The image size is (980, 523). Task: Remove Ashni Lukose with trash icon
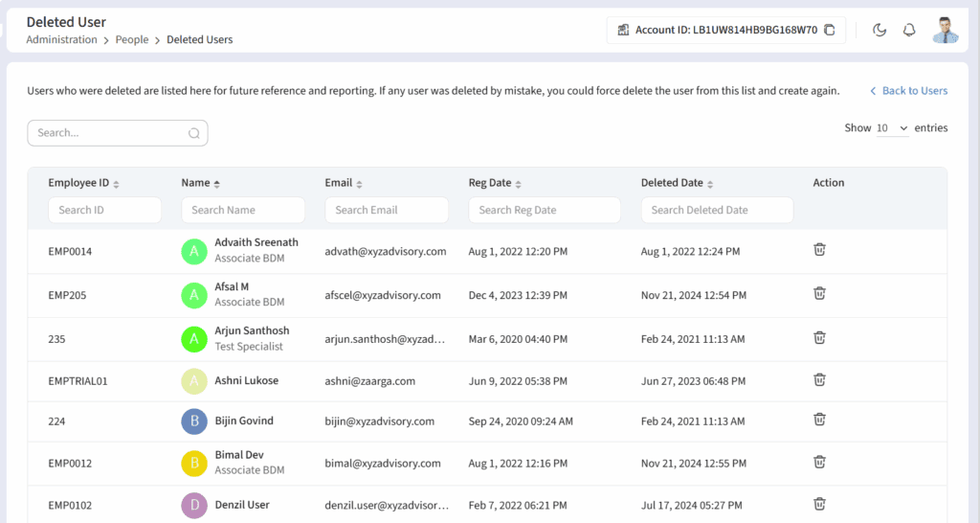pyautogui.click(x=819, y=380)
